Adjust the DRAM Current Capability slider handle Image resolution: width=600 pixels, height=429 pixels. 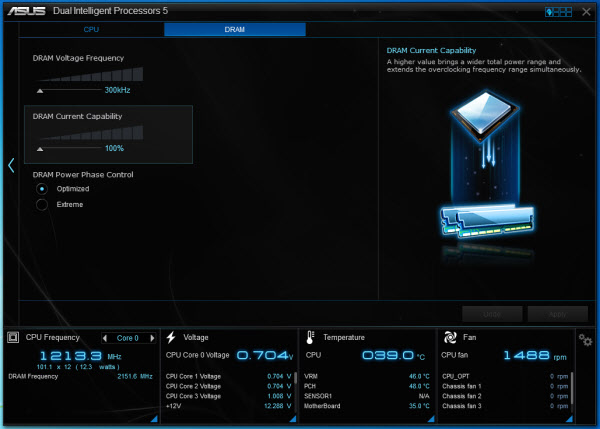pyautogui.click(x=40, y=149)
